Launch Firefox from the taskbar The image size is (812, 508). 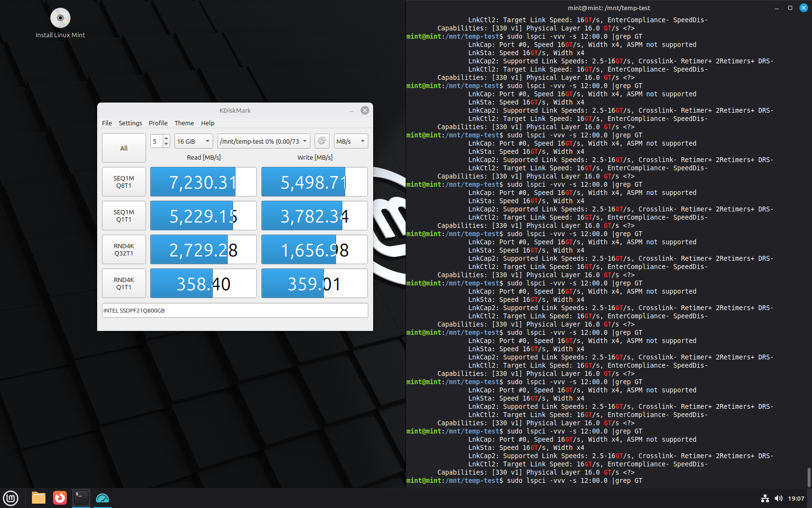[x=60, y=498]
